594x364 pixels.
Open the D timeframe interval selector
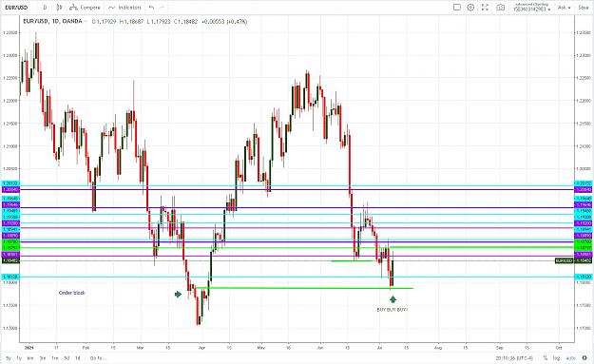(45, 8)
